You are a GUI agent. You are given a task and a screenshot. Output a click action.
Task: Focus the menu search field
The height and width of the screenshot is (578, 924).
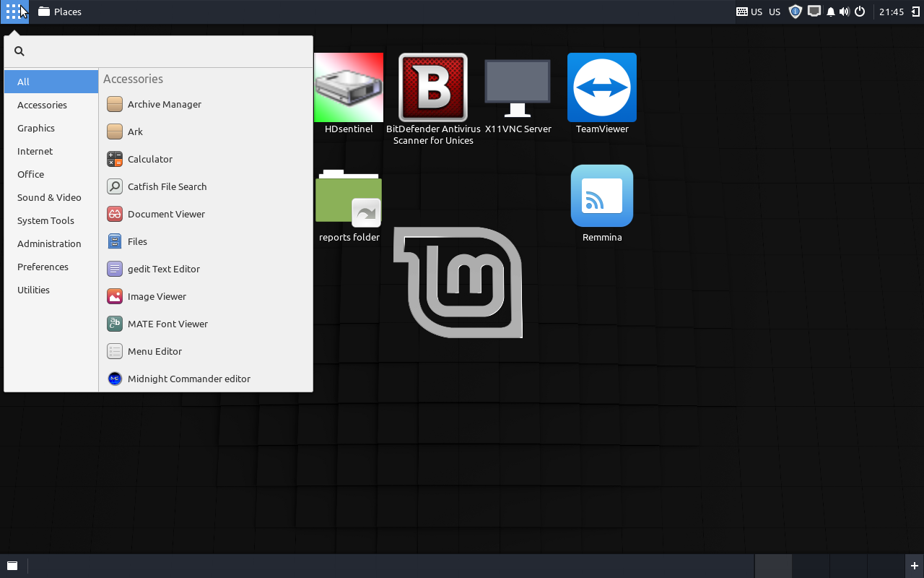point(158,51)
